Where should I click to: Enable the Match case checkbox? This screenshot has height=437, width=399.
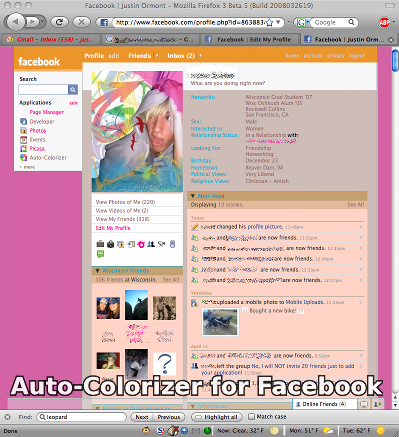pyautogui.click(x=252, y=417)
